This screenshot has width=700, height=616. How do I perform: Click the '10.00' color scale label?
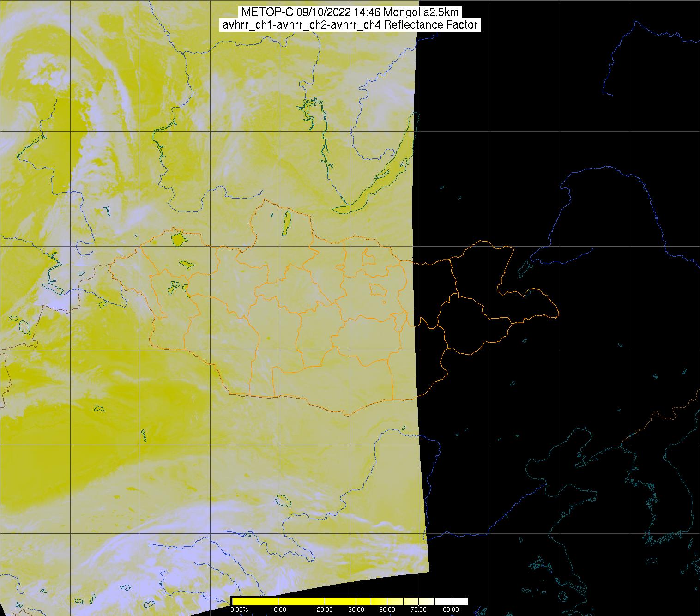278,610
